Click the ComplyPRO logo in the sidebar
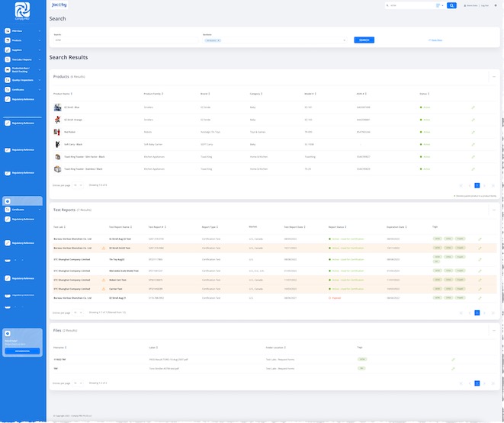 pos(22,11)
